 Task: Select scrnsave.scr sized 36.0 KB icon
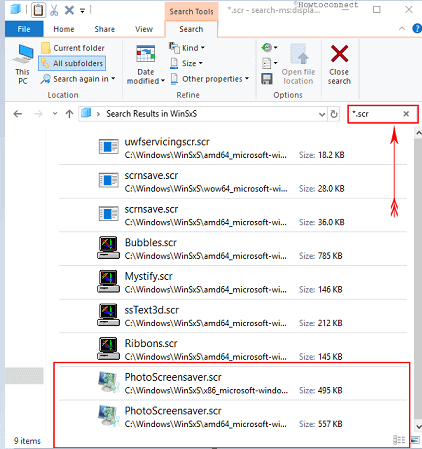pyautogui.click(x=109, y=214)
